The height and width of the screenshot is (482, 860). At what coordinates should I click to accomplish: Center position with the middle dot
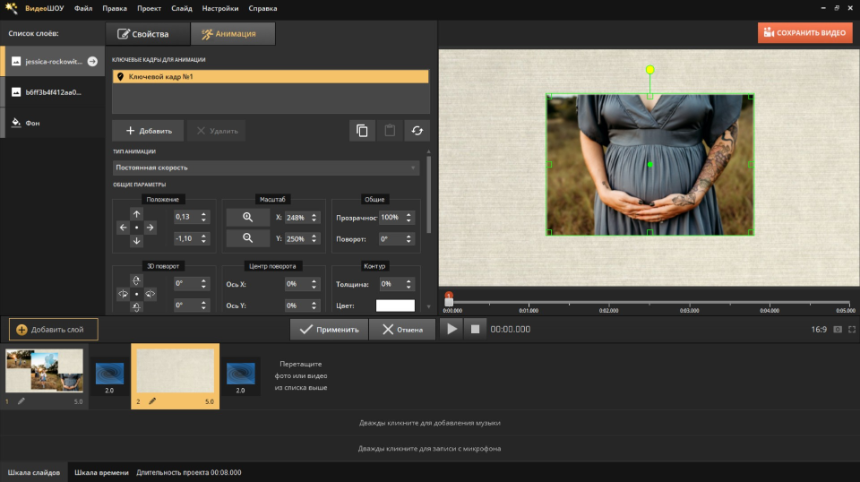pyautogui.click(x=137, y=228)
